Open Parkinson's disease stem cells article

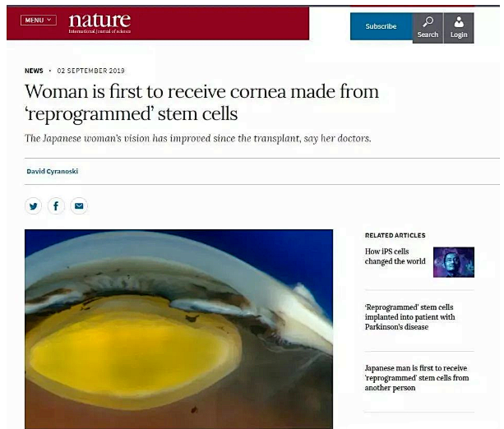pyautogui.click(x=409, y=317)
